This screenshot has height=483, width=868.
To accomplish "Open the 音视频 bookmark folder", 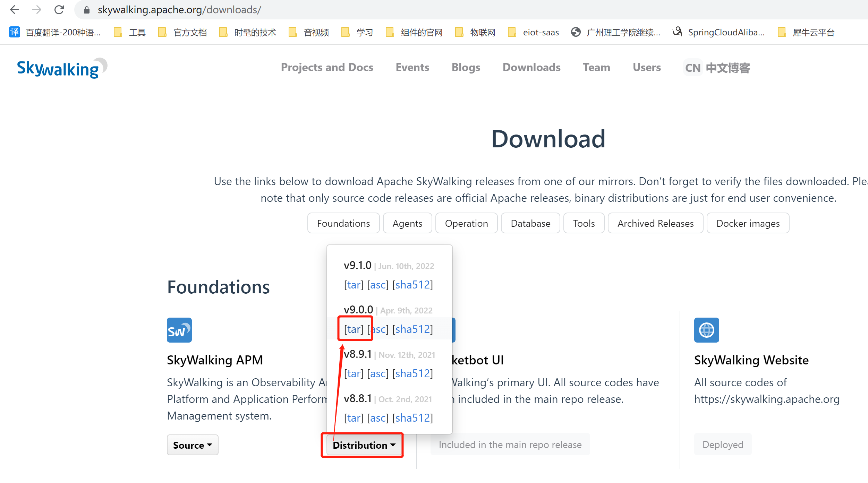I will 309,32.
